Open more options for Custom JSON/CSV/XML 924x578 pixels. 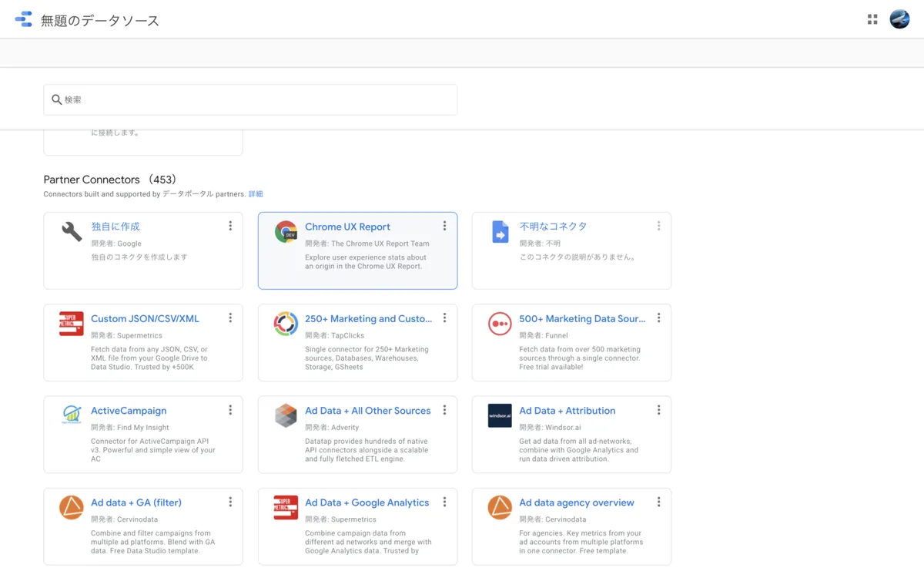230,318
